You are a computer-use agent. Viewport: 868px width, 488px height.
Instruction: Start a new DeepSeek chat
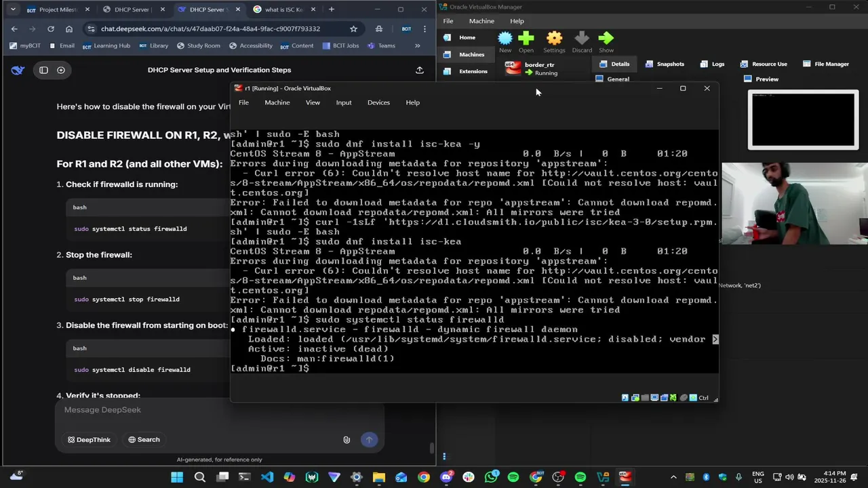(61, 70)
